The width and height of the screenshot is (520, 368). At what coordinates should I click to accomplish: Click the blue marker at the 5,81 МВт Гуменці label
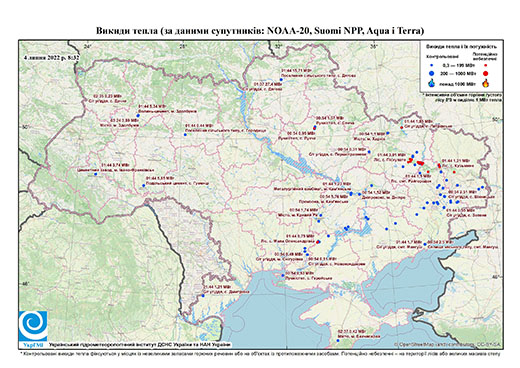tap(144, 186)
